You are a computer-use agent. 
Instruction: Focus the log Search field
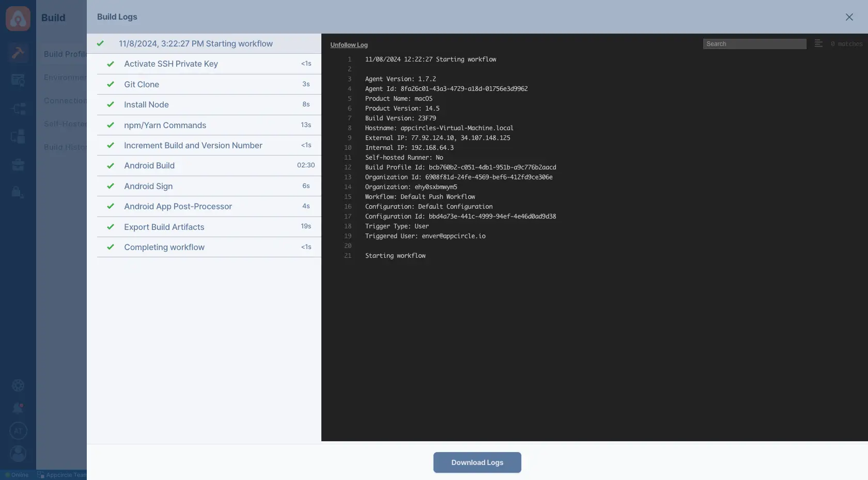click(755, 44)
